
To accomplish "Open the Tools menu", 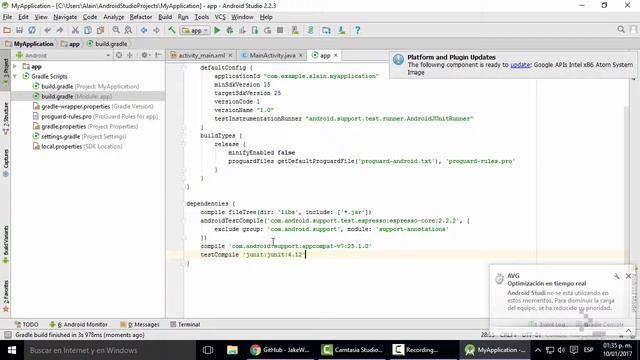I will pyautogui.click(x=201, y=17).
